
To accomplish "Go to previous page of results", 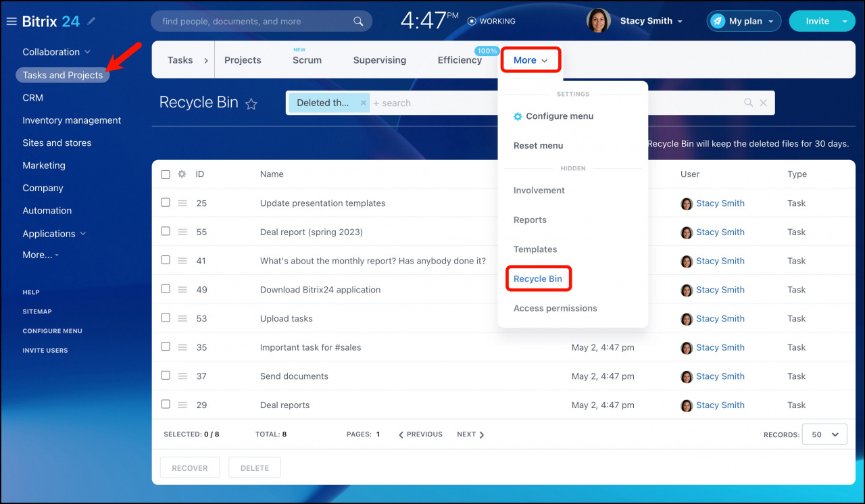I will (x=420, y=434).
